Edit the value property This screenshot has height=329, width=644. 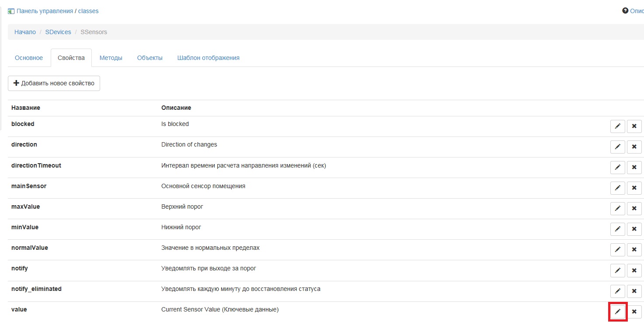pyautogui.click(x=617, y=311)
